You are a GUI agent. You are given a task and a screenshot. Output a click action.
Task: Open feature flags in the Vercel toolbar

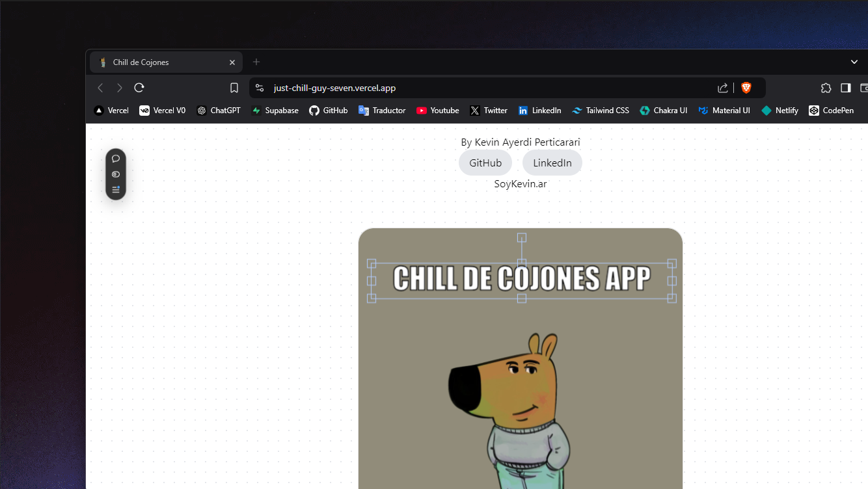116,189
